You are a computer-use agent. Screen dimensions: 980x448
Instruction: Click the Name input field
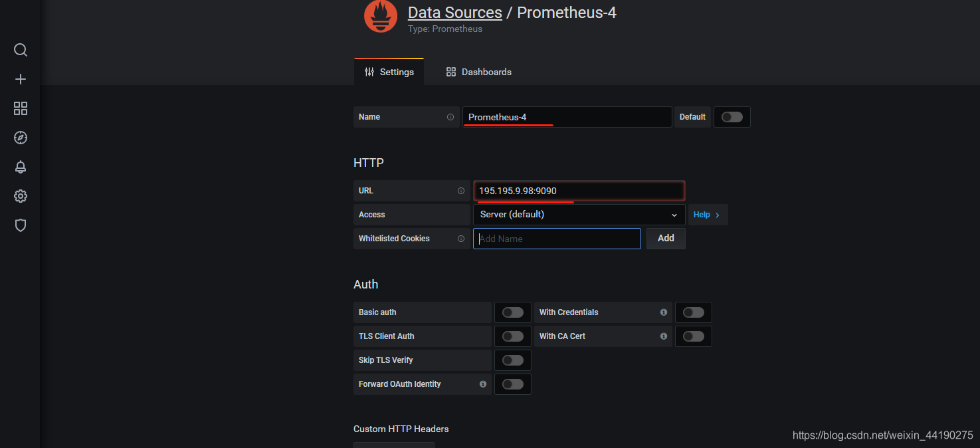point(567,117)
